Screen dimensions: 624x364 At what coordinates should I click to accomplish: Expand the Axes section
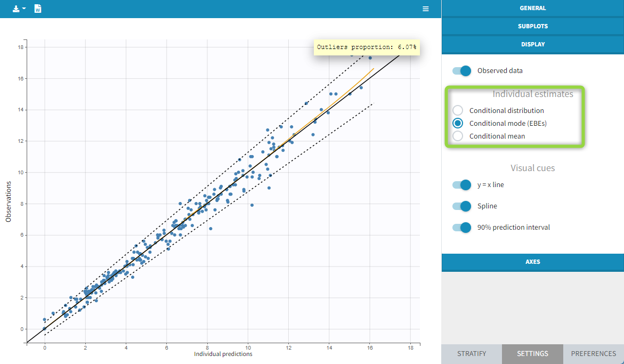tap(532, 262)
